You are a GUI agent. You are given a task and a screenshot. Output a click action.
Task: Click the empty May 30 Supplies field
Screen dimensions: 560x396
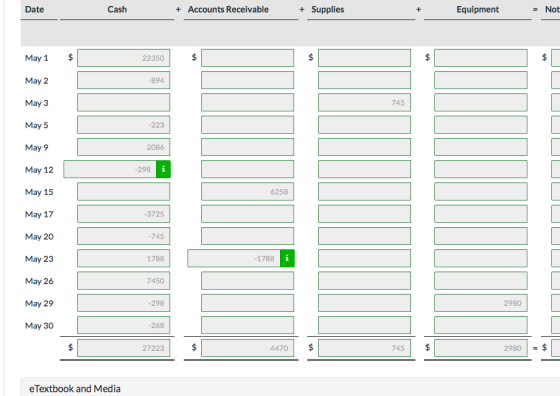pyautogui.click(x=364, y=325)
